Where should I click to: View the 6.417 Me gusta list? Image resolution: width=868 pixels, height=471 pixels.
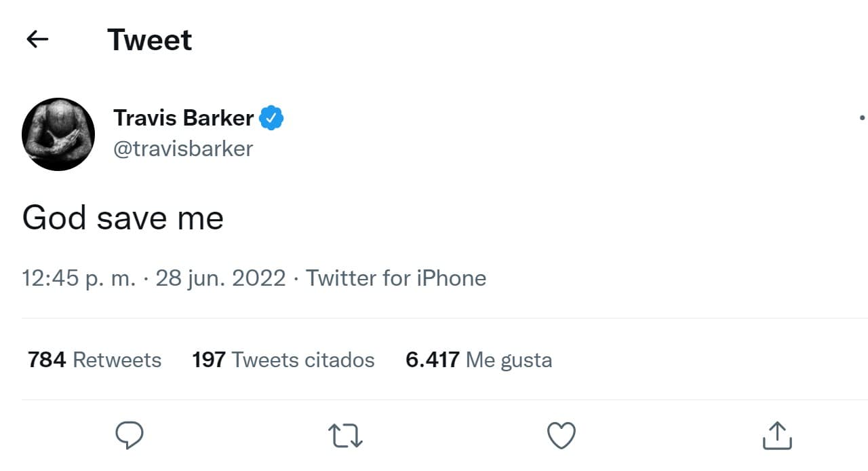478,360
